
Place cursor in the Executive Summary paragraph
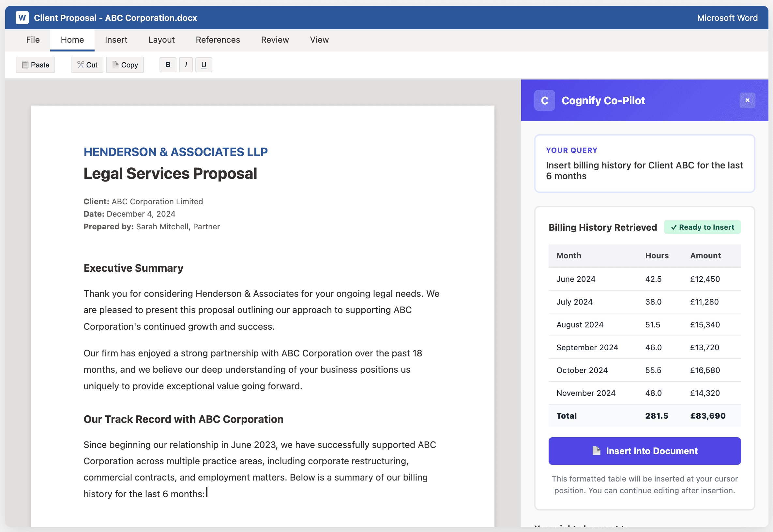260,310
